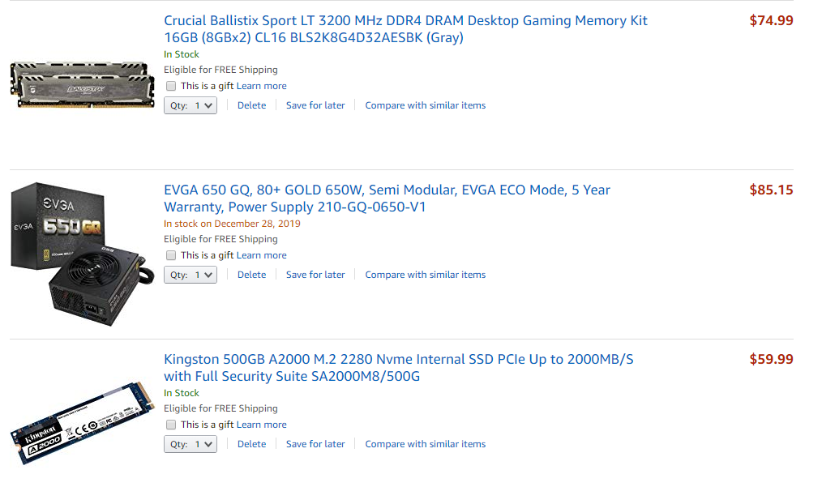Remove Kingston SSD using Delete link
Screen dimensions: 822x504
[x=251, y=444]
